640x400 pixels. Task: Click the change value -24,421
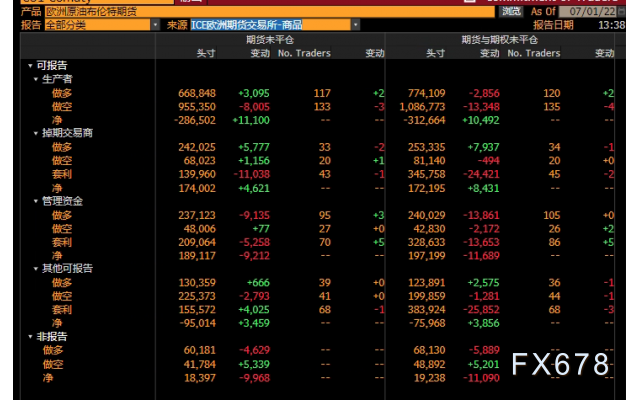tap(481, 174)
